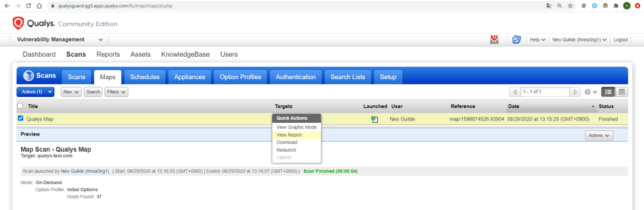Go to previous page of results
The width and height of the screenshot is (644, 210).
point(514,92)
